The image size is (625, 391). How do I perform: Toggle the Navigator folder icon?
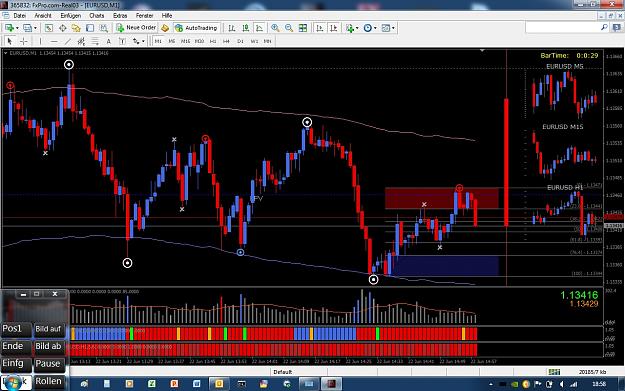(x=76, y=28)
